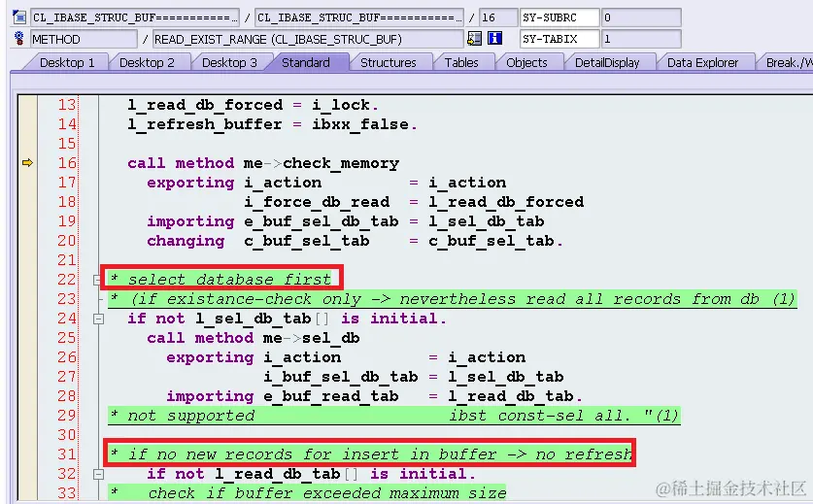Screen dimensions: 813x504
Task: Click sel_db in the call method on line 25
Action: coord(331,338)
